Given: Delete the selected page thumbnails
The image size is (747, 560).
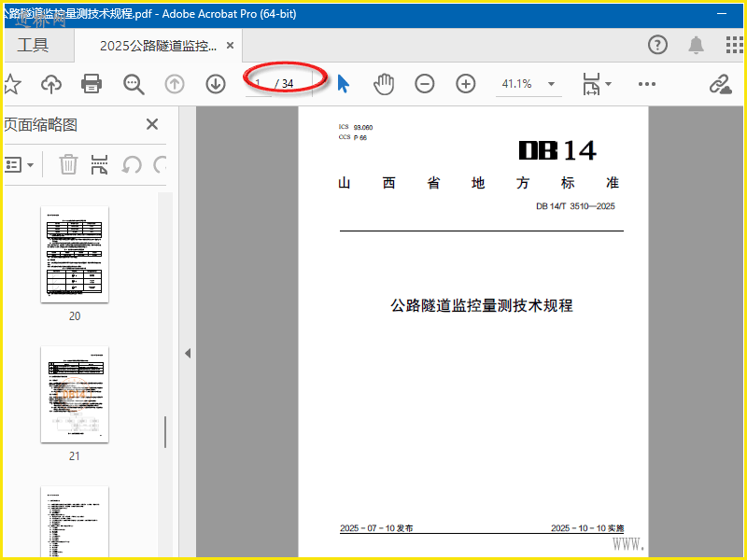Looking at the screenshot, I should click(68, 165).
